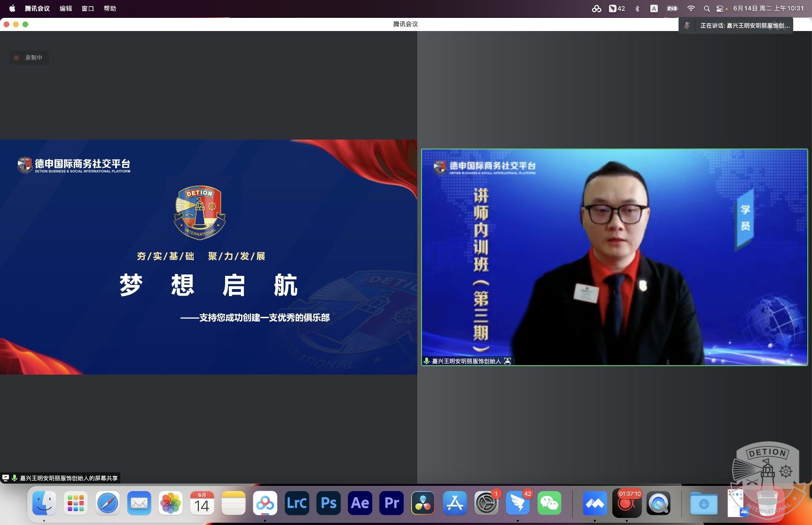Click the green microphone icon on video tile

(427, 361)
